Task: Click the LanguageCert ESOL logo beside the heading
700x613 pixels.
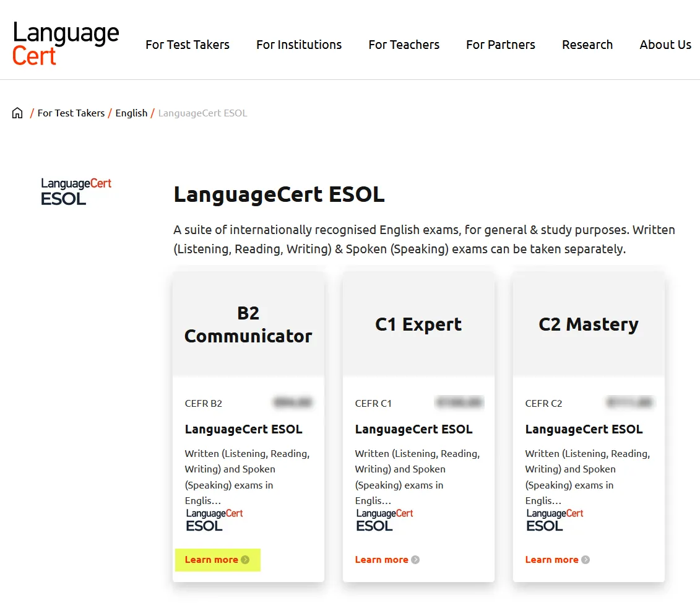Action: click(x=76, y=191)
